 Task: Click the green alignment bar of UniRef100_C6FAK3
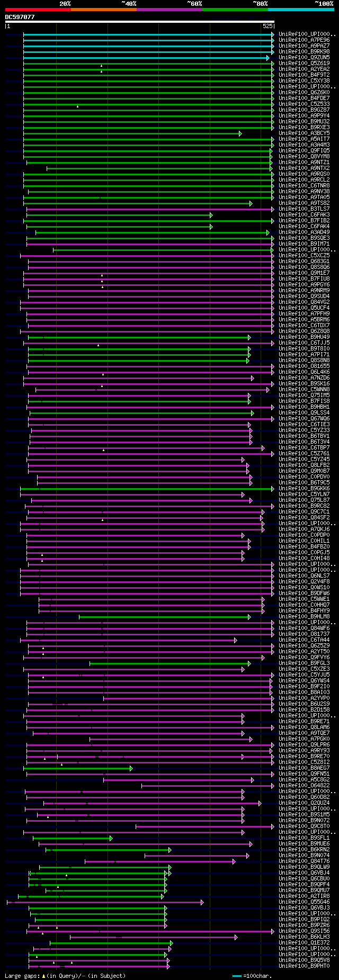coord(119,215)
